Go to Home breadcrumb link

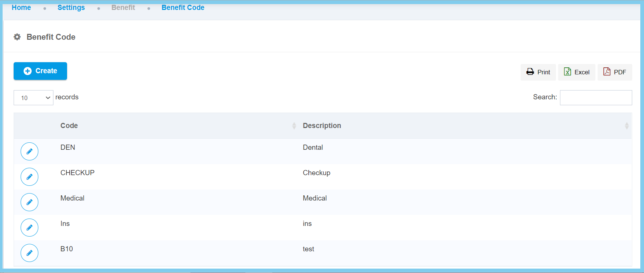(21, 8)
